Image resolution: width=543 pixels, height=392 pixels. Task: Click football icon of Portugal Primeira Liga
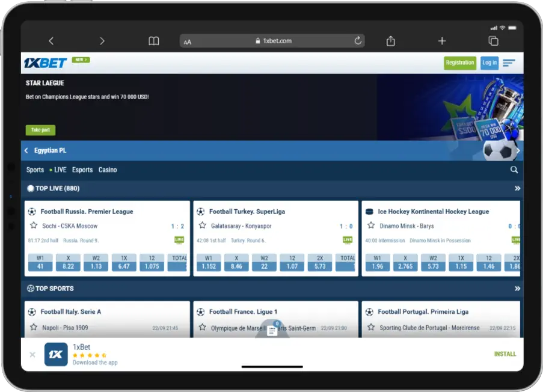tap(369, 312)
